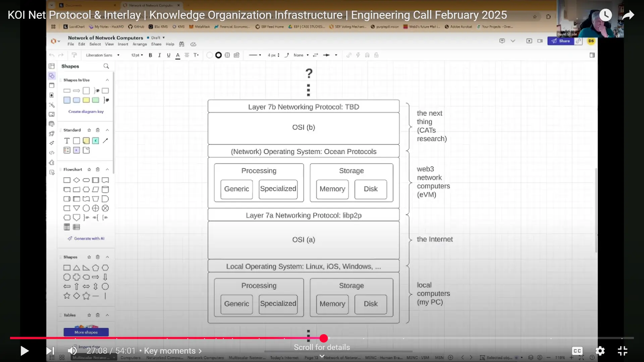Viewport: 644px width, 362px height.
Task: Click the More shapes button
Action: 86,332
